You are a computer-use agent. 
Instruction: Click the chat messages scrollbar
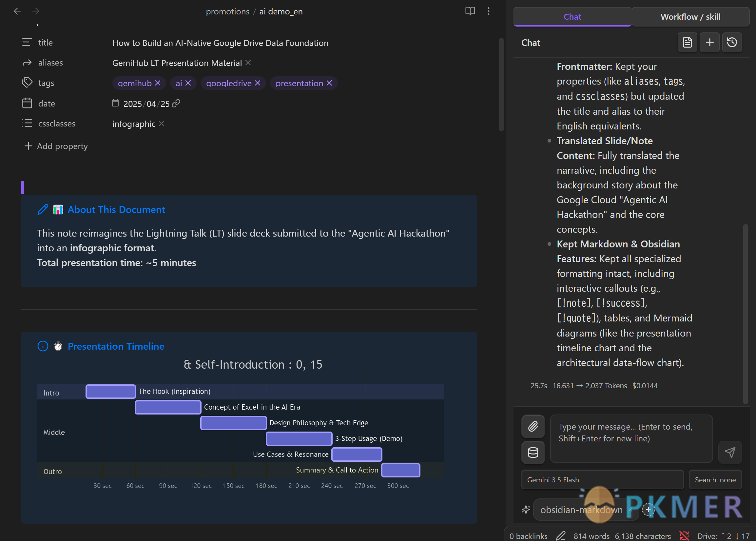coord(745,314)
